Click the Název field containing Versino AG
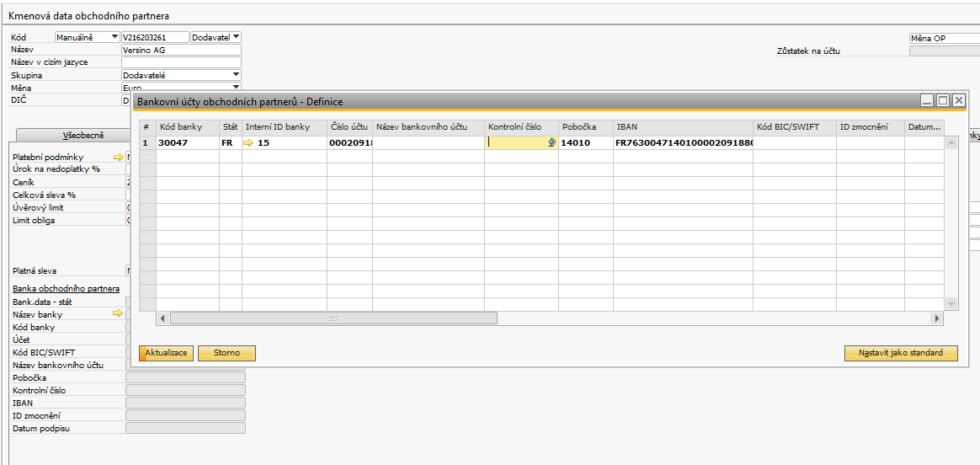This screenshot has height=465, width=980. click(181, 50)
